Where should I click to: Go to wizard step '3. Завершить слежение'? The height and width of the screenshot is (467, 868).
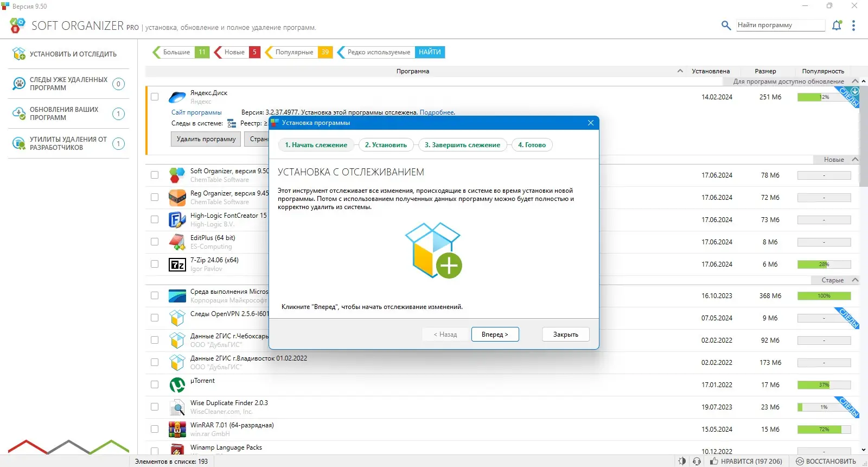(462, 145)
